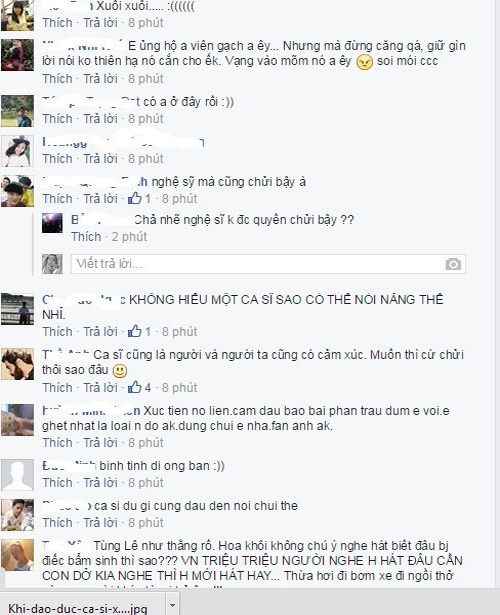Reply to the 'E ủng hộ a viên gạch' comment

(x=100, y=79)
